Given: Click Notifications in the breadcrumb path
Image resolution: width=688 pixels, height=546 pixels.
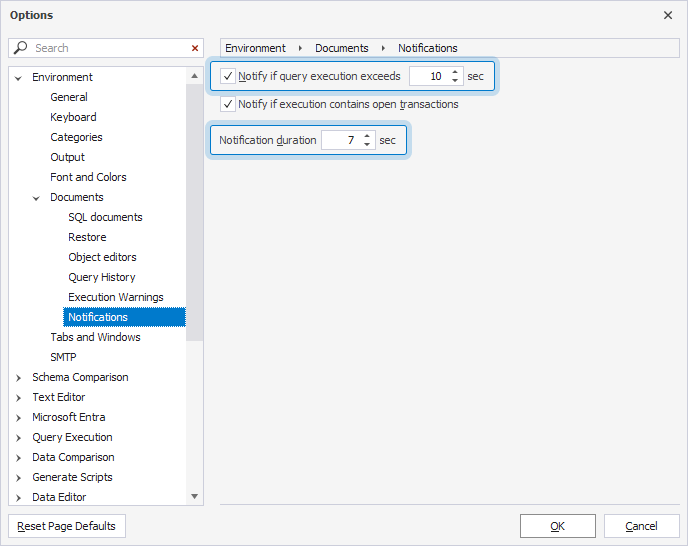Looking at the screenshot, I should coord(428,48).
